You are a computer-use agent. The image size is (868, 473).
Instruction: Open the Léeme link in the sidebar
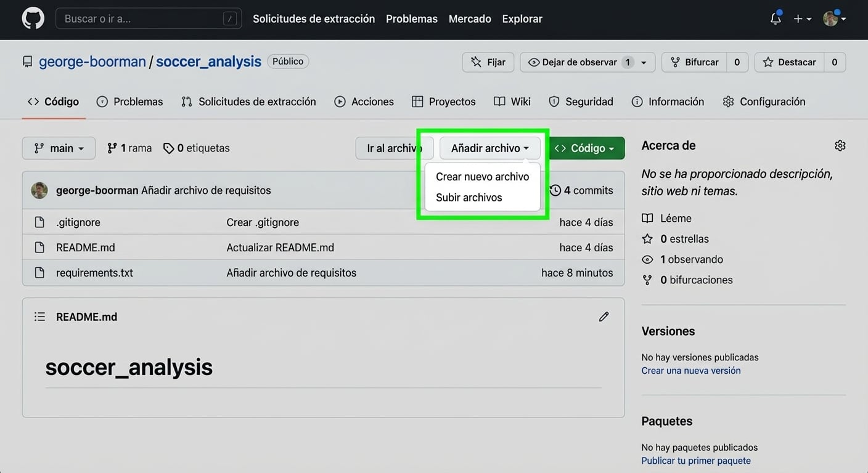pyautogui.click(x=666, y=218)
